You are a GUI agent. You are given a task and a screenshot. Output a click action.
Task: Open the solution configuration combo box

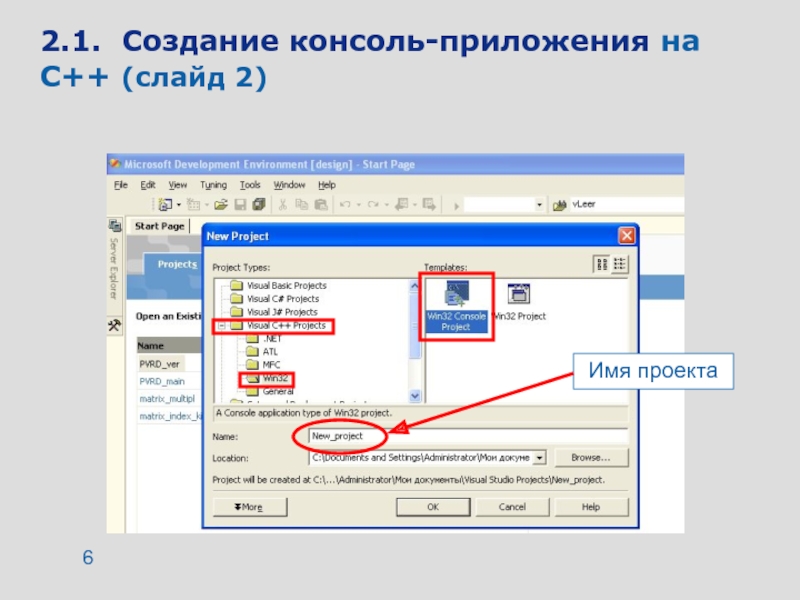click(x=504, y=205)
